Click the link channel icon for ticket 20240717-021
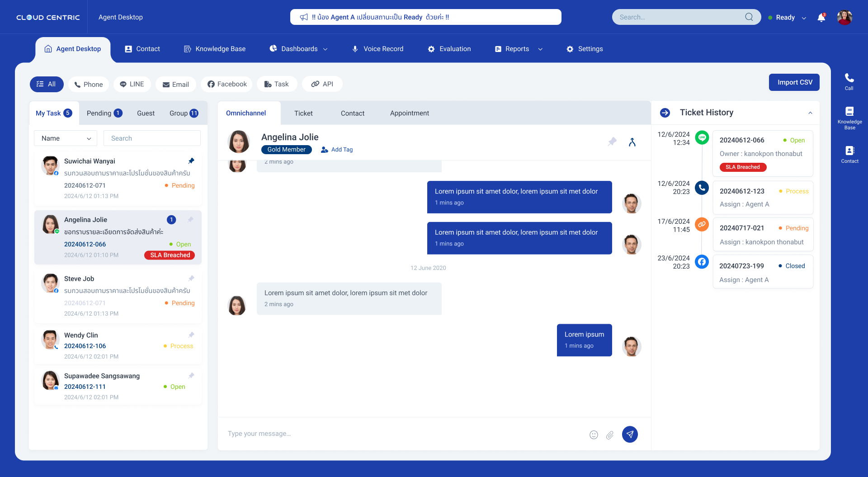This screenshot has width=868, height=477. pos(702,224)
